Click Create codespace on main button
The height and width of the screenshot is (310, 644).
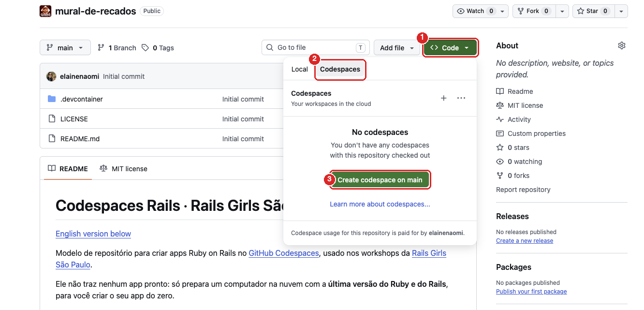tap(380, 180)
